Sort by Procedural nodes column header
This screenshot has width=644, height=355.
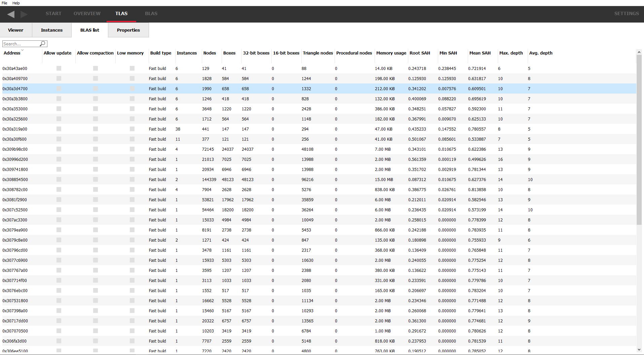[354, 53]
